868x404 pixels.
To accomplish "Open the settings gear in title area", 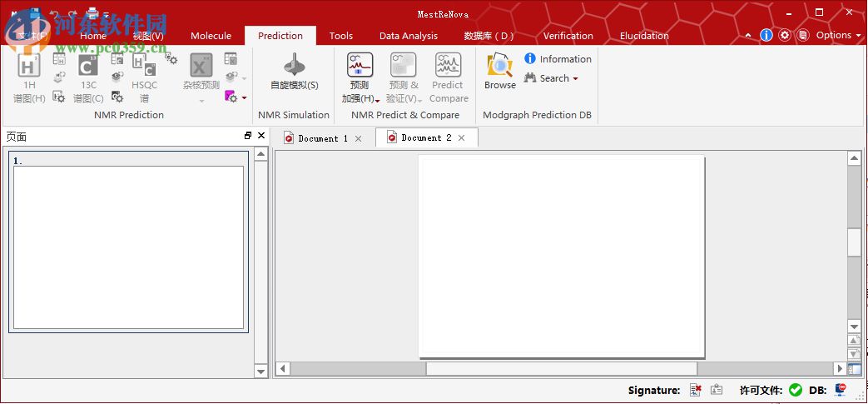I will 785,35.
